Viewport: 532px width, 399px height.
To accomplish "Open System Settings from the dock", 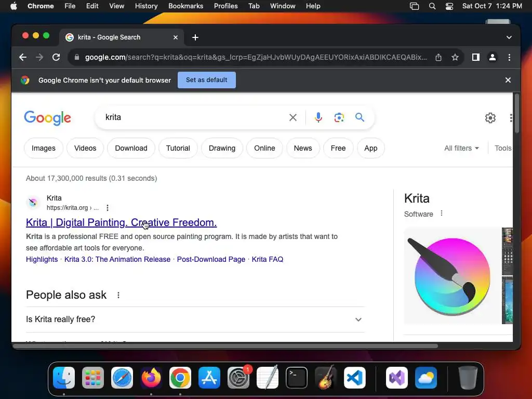I will point(238,378).
